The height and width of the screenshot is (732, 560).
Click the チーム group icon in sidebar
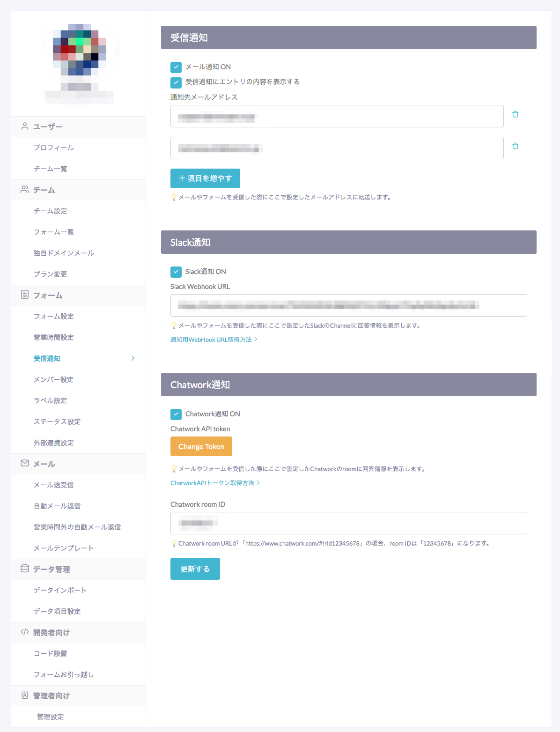[x=25, y=190]
